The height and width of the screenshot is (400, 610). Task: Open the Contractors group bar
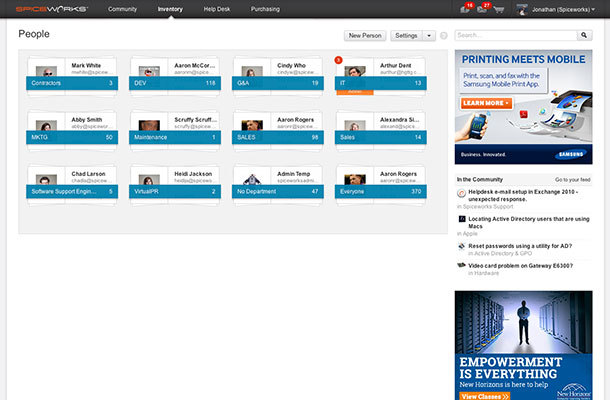point(72,83)
